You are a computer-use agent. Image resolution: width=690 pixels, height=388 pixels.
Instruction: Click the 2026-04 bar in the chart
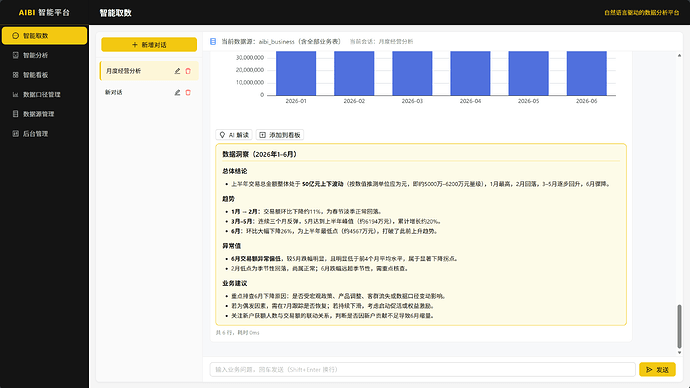point(470,73)
